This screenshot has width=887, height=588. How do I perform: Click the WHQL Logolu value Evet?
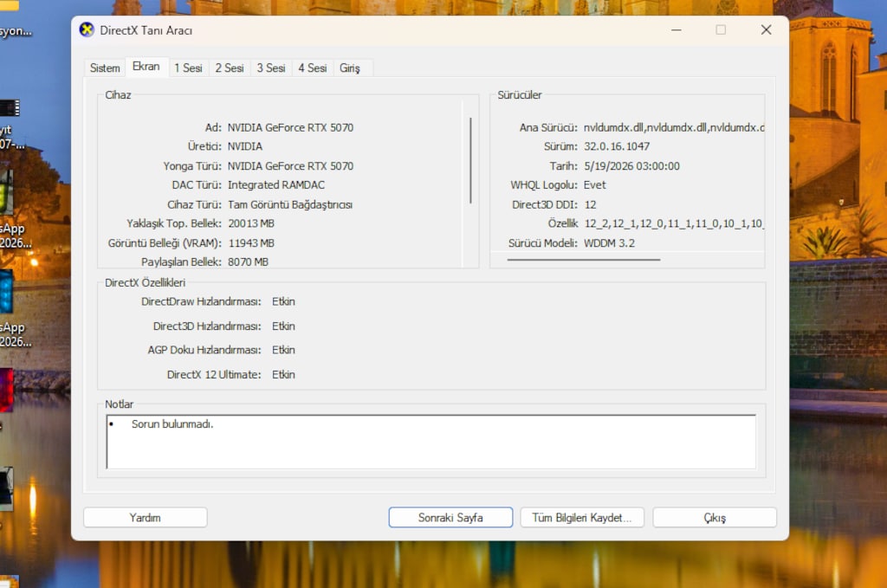[594, 184]
